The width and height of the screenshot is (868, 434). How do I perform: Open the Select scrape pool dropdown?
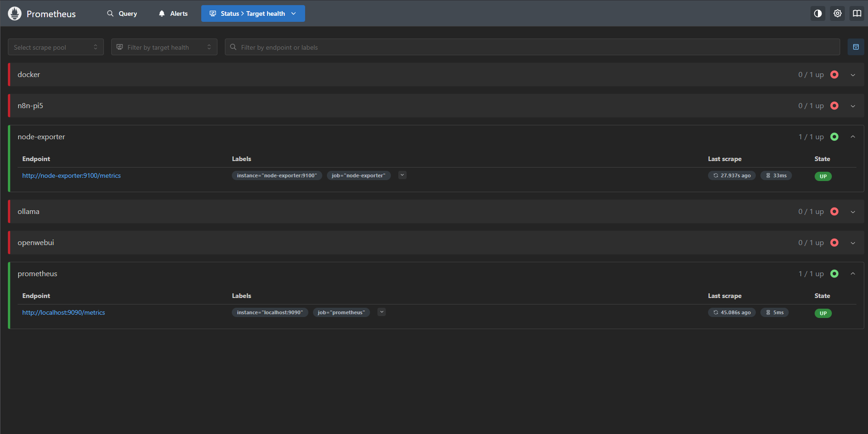[56, 47]
